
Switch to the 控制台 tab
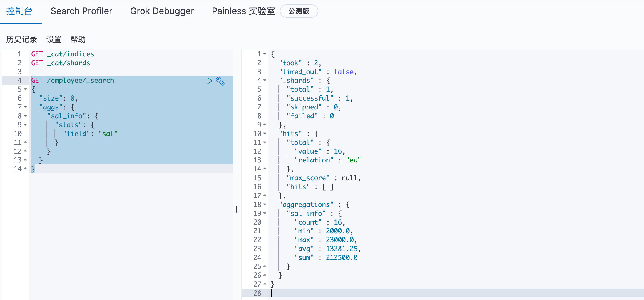pos(19,11)
